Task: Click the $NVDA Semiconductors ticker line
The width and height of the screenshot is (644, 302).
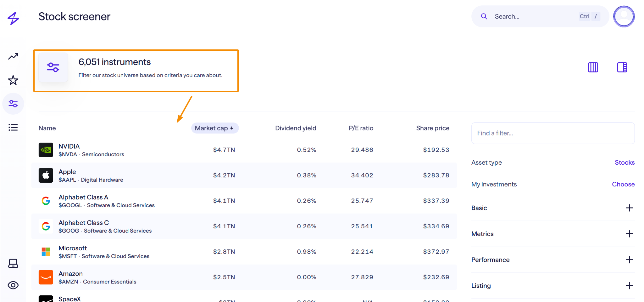Action: click(91, 154)
